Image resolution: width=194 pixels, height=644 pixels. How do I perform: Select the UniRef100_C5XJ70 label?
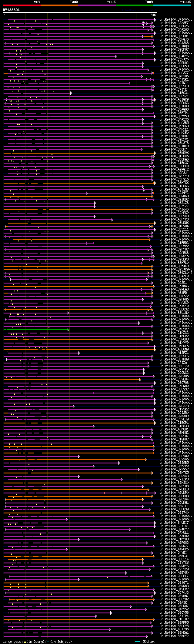(x=174, y=59)
